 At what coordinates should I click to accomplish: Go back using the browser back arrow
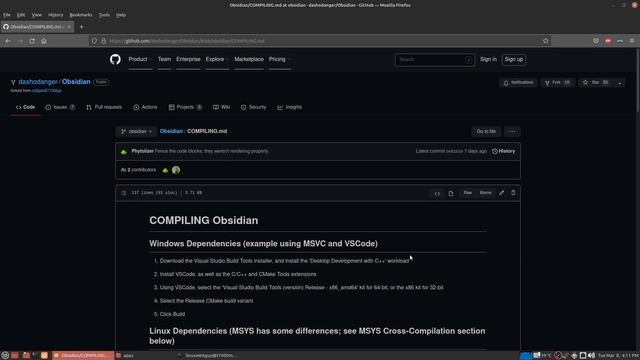point(8,41)
